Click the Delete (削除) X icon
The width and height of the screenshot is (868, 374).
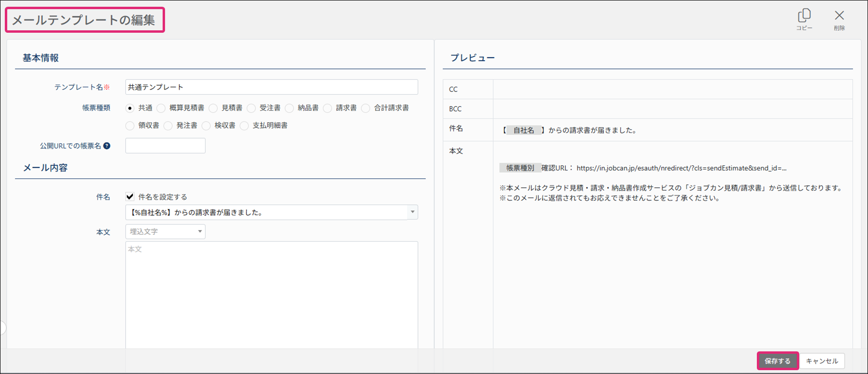click(x=839, y=17)
